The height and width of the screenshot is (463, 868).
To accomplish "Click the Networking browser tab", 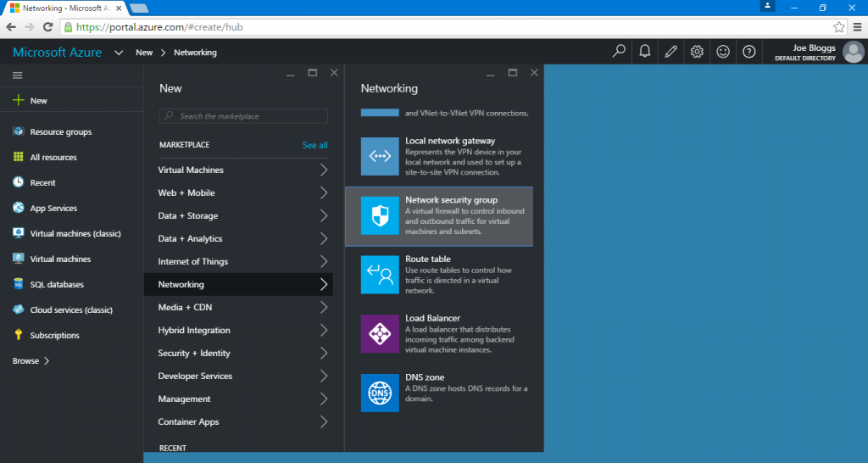I will 64,8.
